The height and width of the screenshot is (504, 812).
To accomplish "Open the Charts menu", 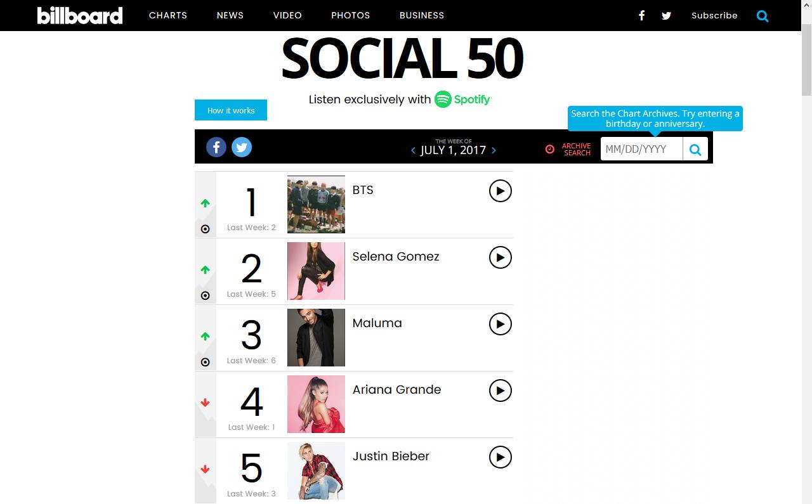I will point(168,16).
